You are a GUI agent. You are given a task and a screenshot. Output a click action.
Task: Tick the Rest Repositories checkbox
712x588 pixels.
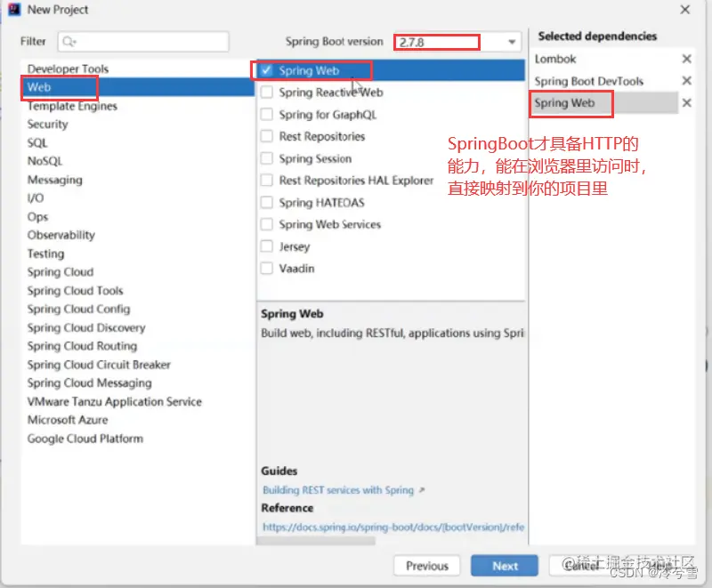(266, 136)
